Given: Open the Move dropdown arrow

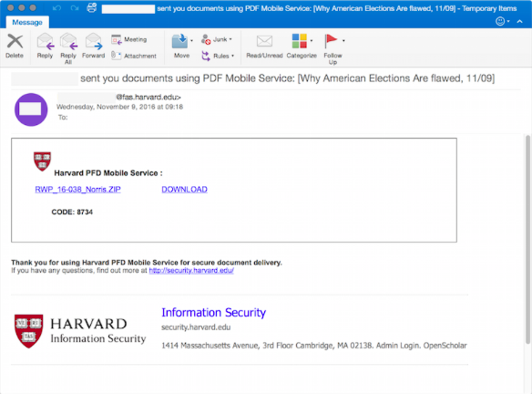Looking at the screenshot, I should (191, 41).
